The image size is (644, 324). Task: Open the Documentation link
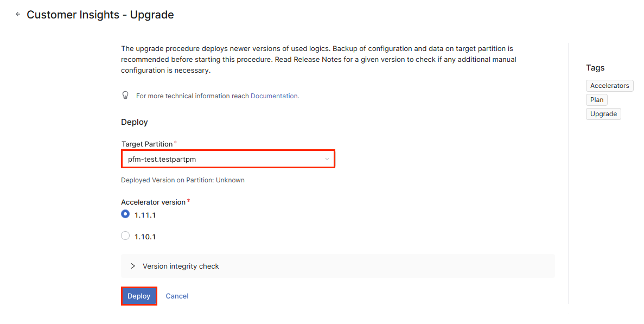(x=274, y=96)
